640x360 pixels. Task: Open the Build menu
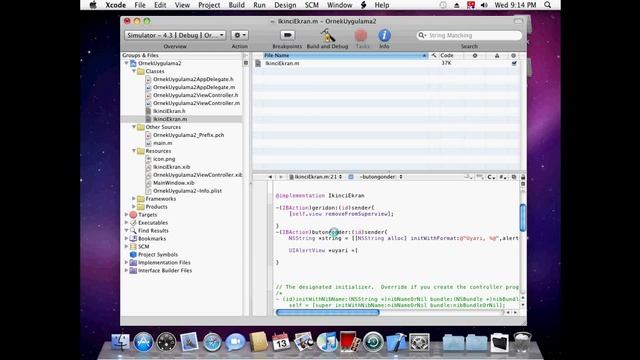pos(236,5)
